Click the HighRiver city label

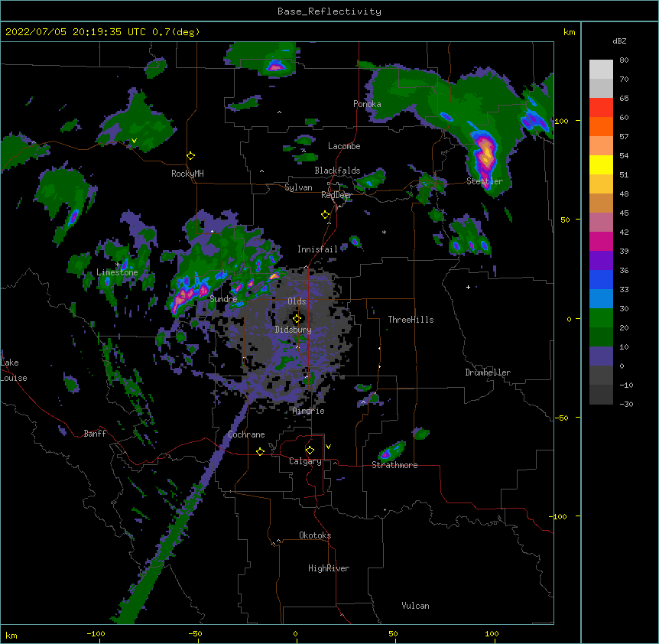(x=329, y=568)
